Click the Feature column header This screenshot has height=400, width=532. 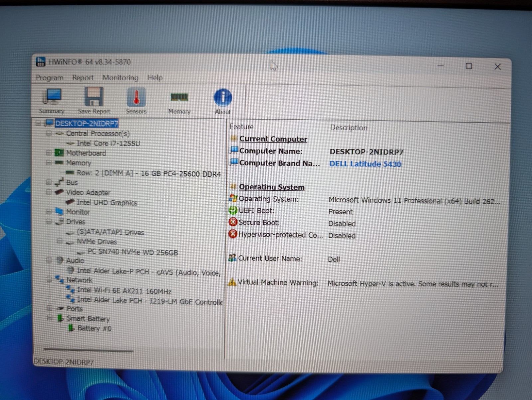241,127
